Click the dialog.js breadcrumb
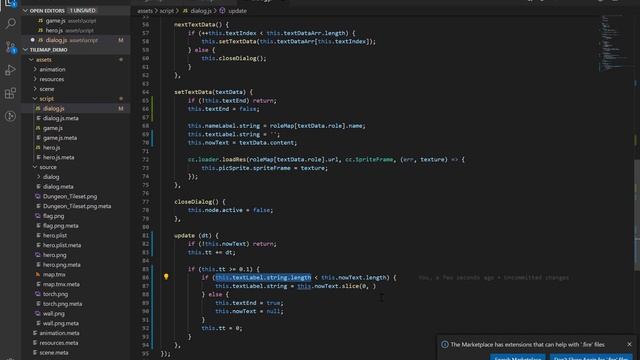640x360 pixels. (201, 11)
